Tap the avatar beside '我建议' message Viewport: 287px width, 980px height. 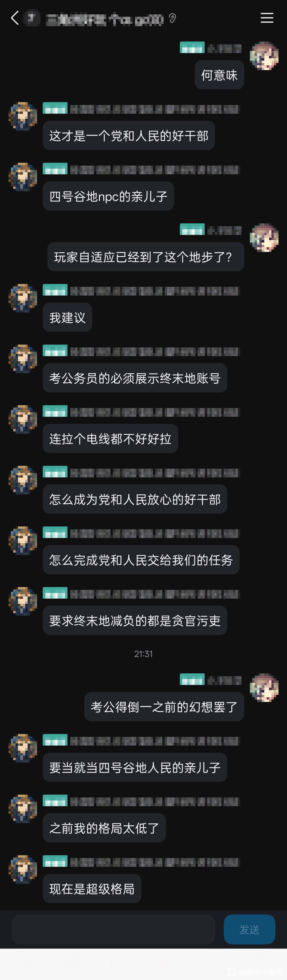click(23, 298)
